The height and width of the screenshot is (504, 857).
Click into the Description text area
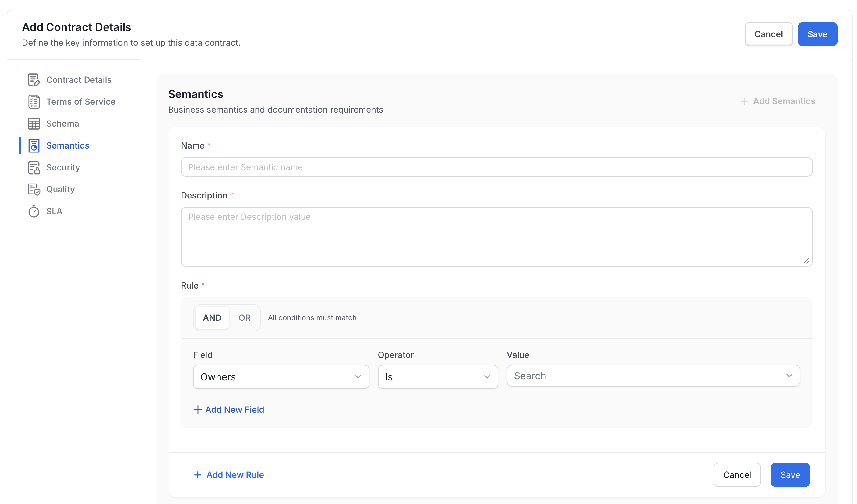[496, 236]
